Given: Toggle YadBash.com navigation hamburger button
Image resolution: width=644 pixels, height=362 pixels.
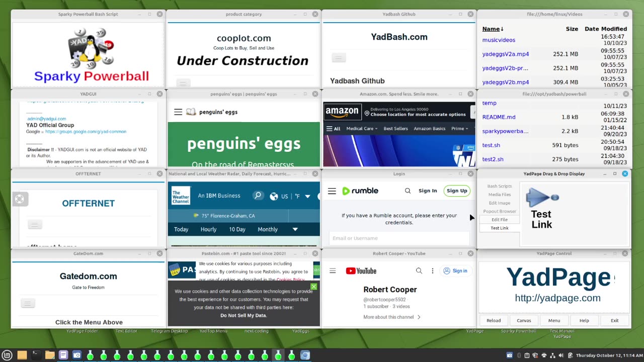Looking at the screenshot, I should 339,58.
